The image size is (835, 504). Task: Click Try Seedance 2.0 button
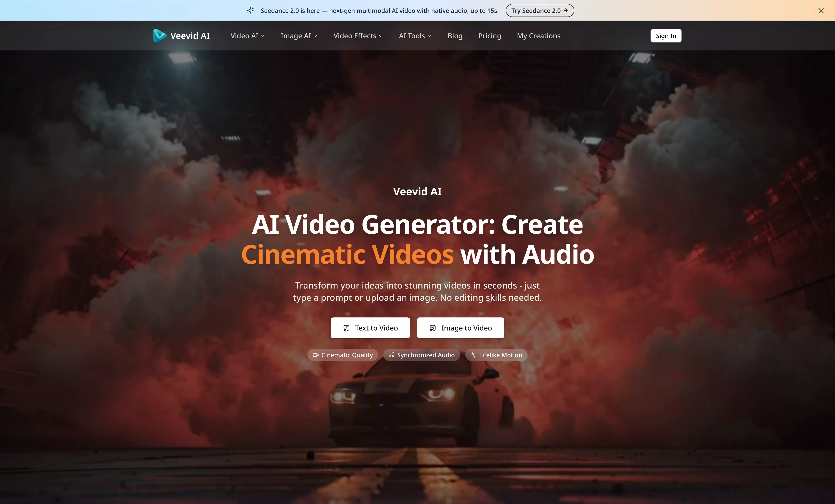click(x=539, y=10)
